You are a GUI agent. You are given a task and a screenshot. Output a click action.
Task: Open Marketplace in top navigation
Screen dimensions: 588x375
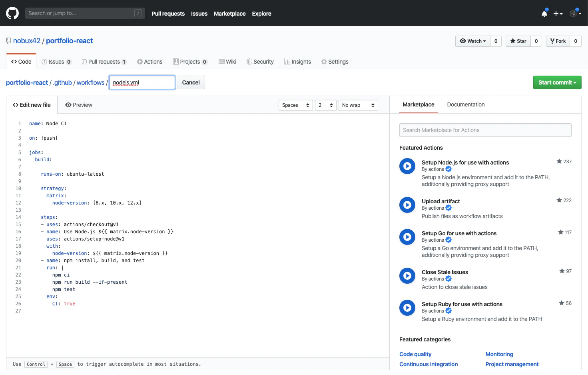230,14
